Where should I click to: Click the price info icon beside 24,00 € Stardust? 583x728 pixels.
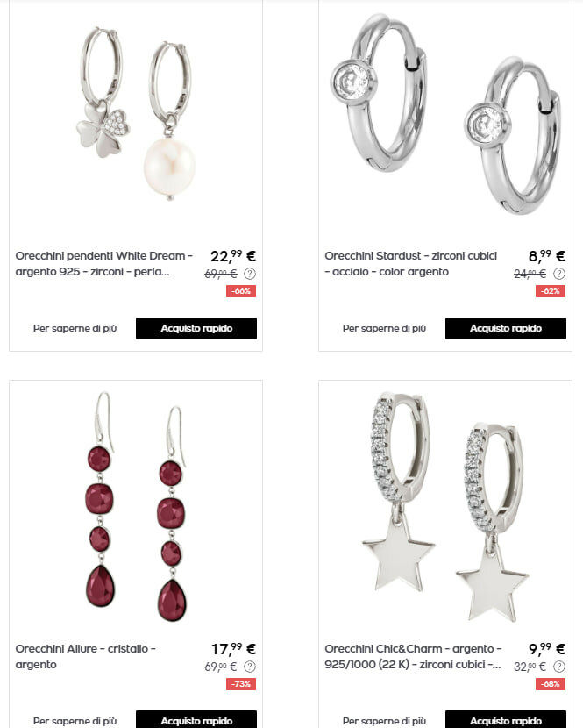coord(559,274)
